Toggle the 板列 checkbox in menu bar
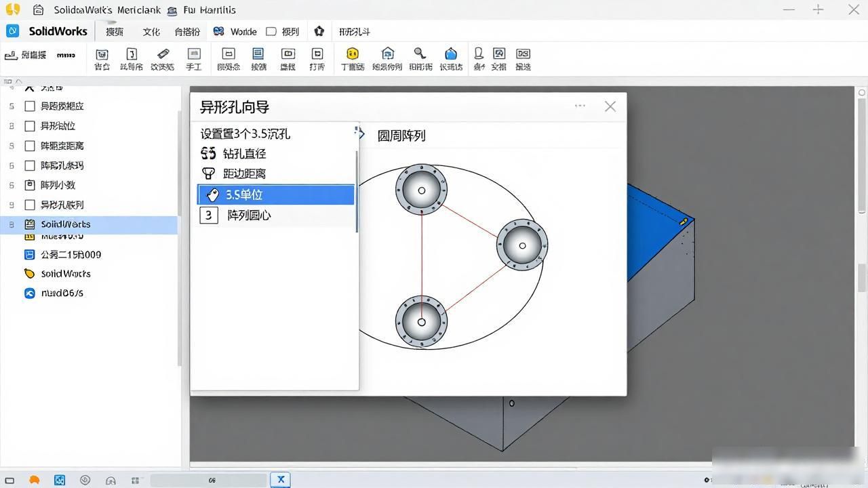868x488 pixels. click(x=271, y=31)
